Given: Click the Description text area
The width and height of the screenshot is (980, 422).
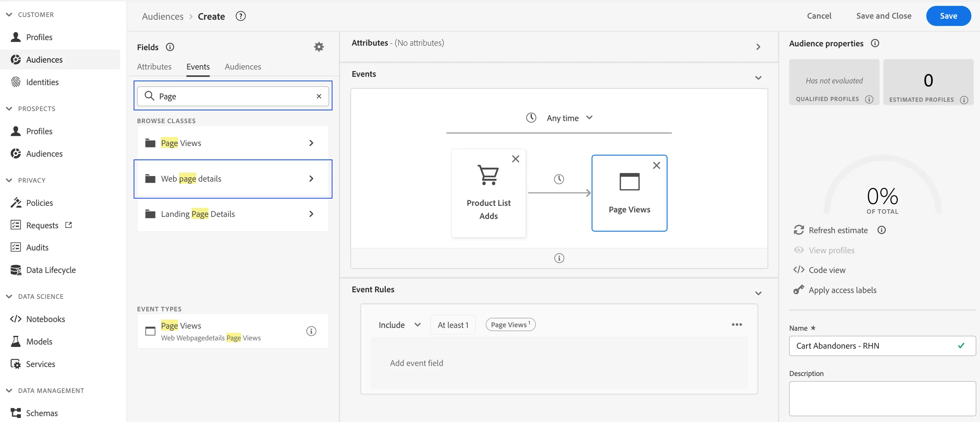Looking at the screenshot, I should pos(882,398).
